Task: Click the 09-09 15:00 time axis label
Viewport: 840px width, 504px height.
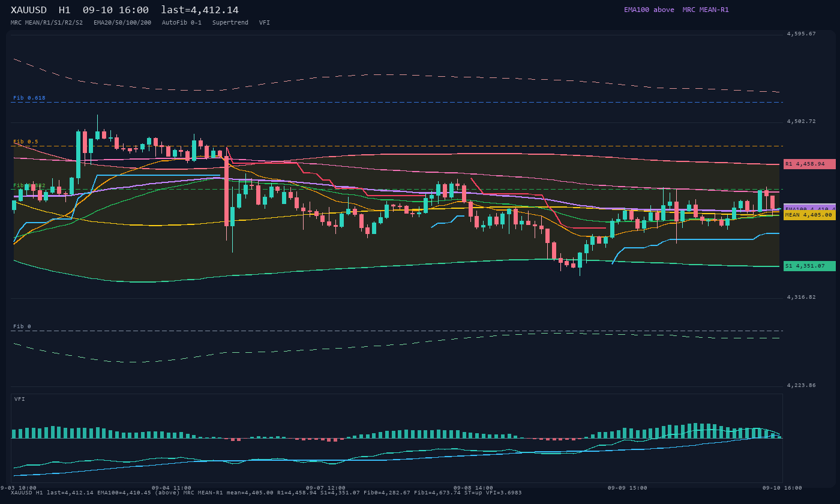Action: (x=628, y=488)
